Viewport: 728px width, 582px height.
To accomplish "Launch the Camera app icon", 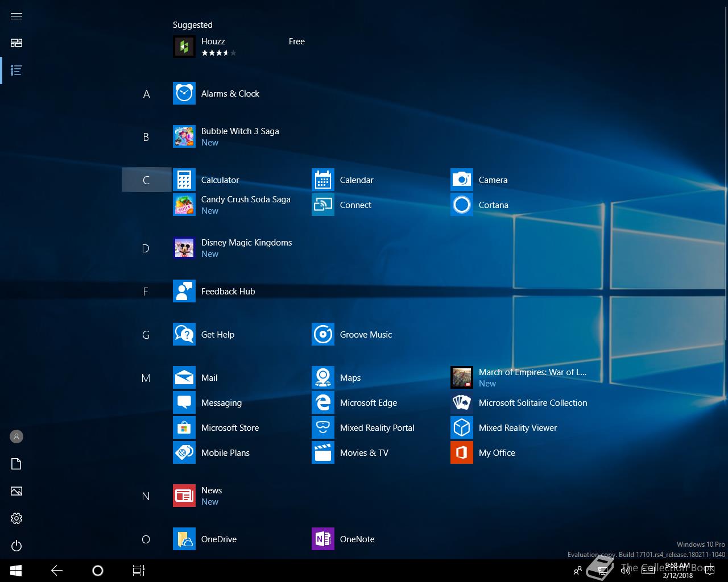I will [462, 180].
